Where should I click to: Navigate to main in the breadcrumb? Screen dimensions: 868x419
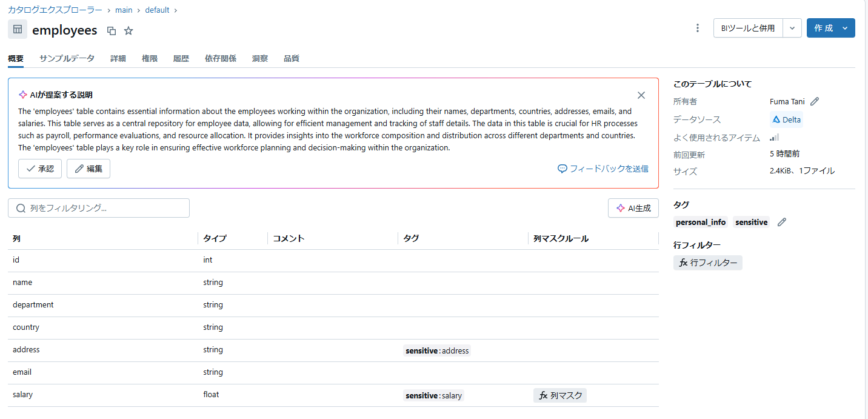[x=124, y=10]
